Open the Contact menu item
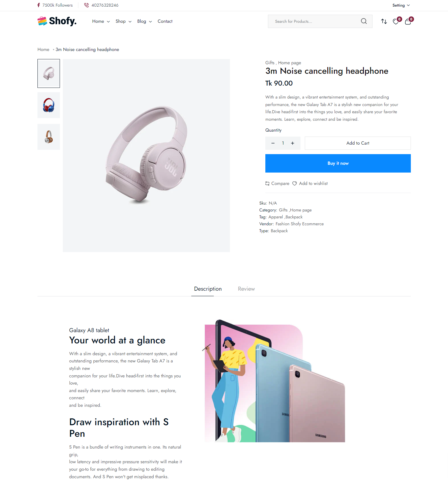The width and height of the screenshot is (448, 486). (165, 21)
